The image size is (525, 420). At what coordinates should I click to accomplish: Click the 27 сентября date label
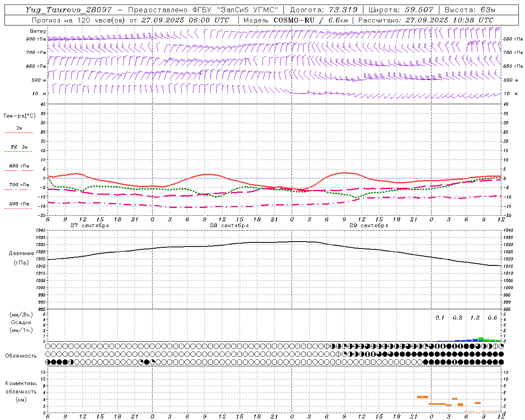click(90, 226)
